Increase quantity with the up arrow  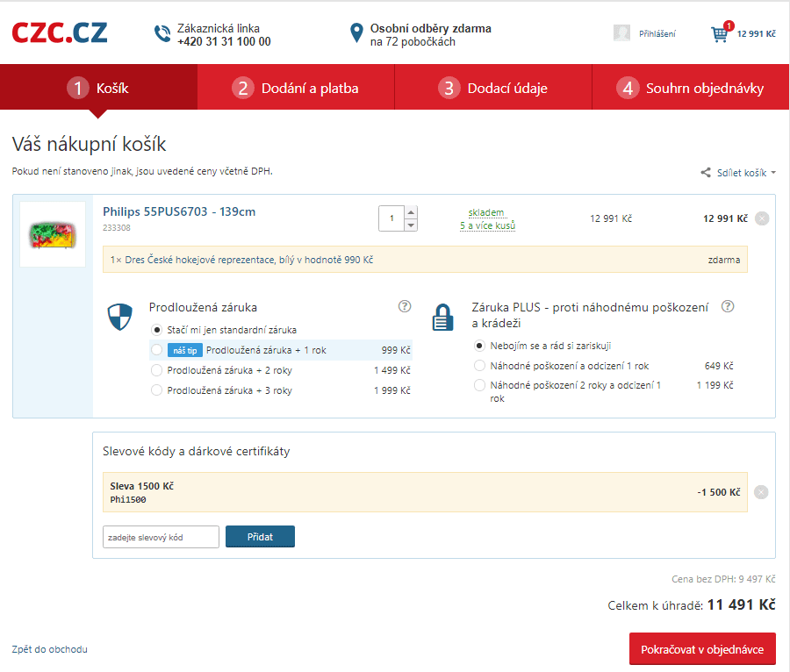411,212
